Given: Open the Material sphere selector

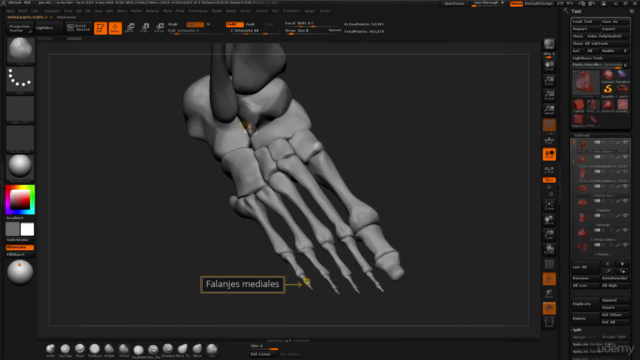Looking at the screenshot, I should [x=20, y=167].
